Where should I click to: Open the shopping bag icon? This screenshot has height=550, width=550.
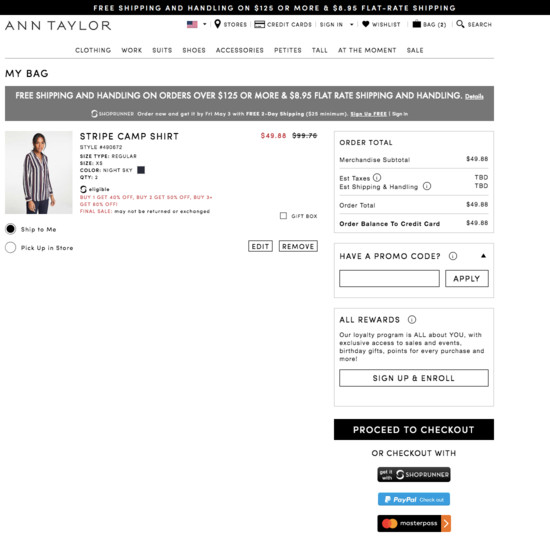pos(416,24)
